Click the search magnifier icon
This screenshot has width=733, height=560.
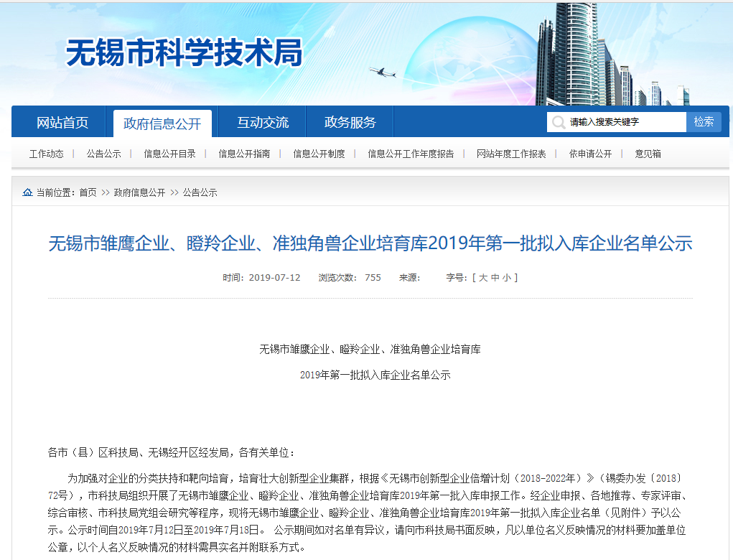click(558, 122)
